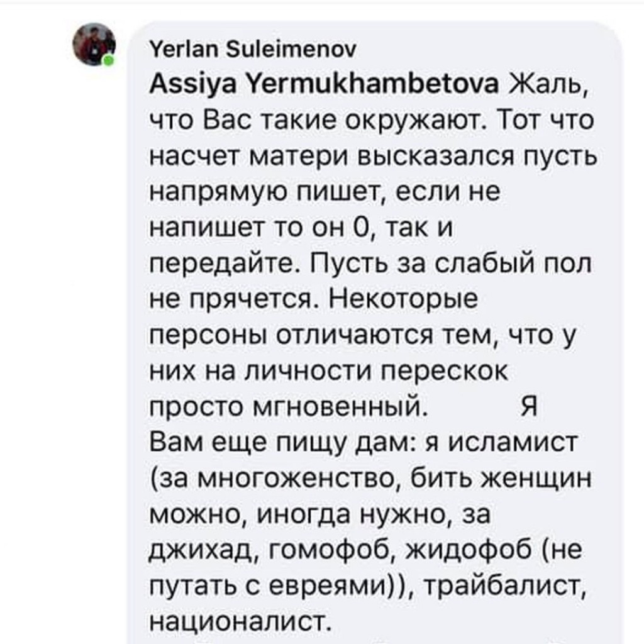Click the last word "националист"
Viewport: 644px width, 644px height.
[x=239, y=623]
